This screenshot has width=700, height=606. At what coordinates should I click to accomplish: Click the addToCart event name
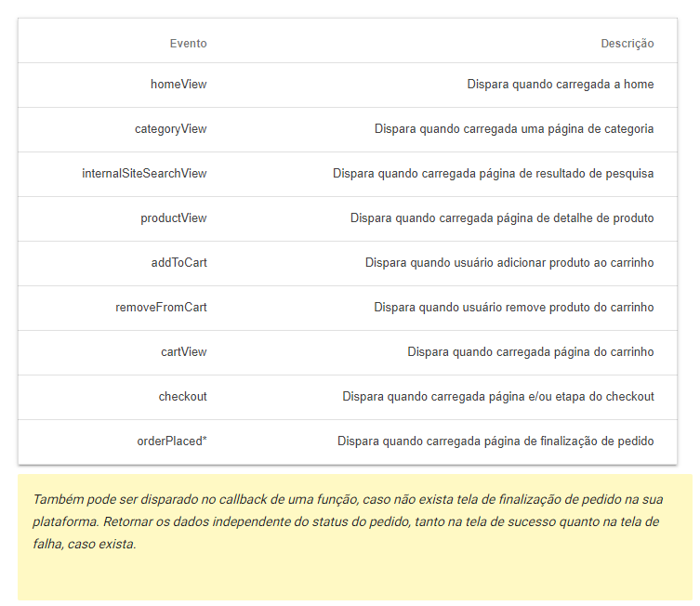coord(178,263)
